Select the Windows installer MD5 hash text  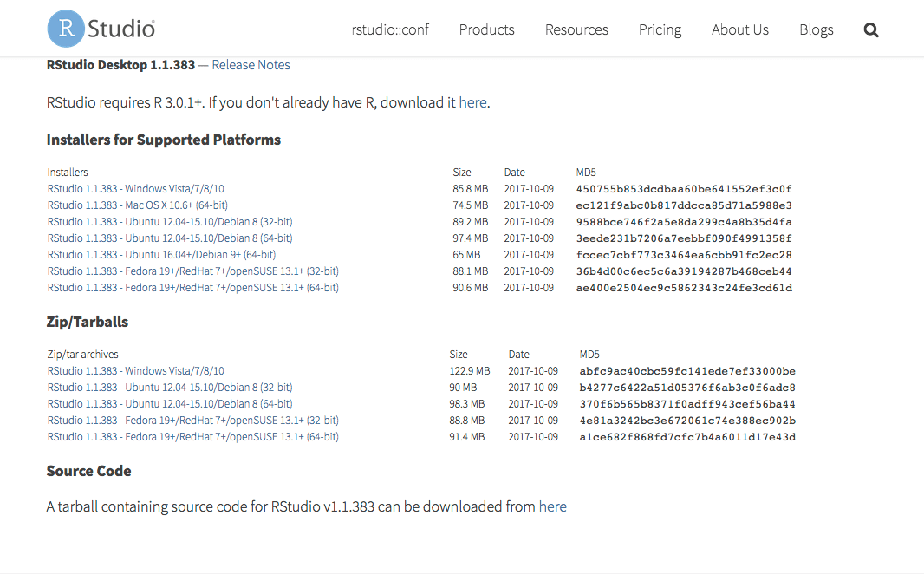tap(683, 189)
